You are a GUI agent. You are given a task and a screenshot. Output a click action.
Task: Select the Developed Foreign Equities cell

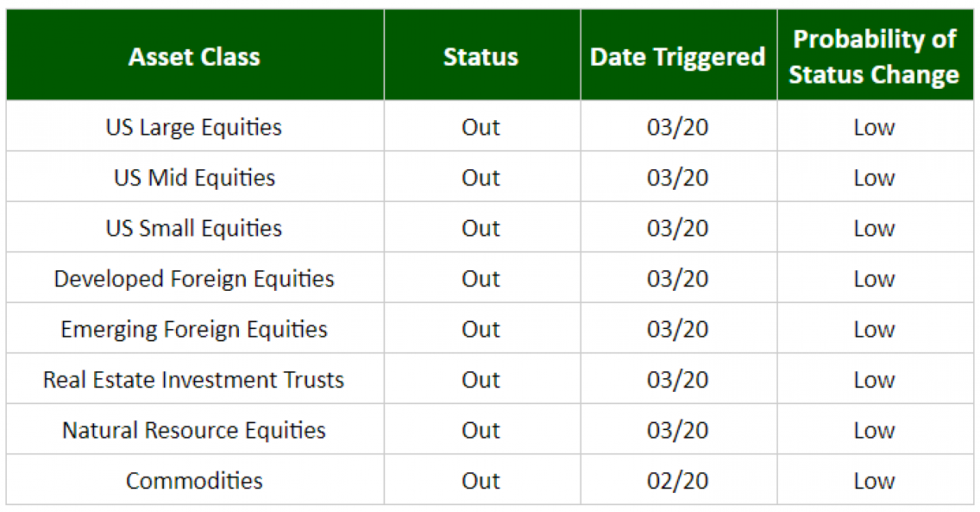[x=194, y=279]
